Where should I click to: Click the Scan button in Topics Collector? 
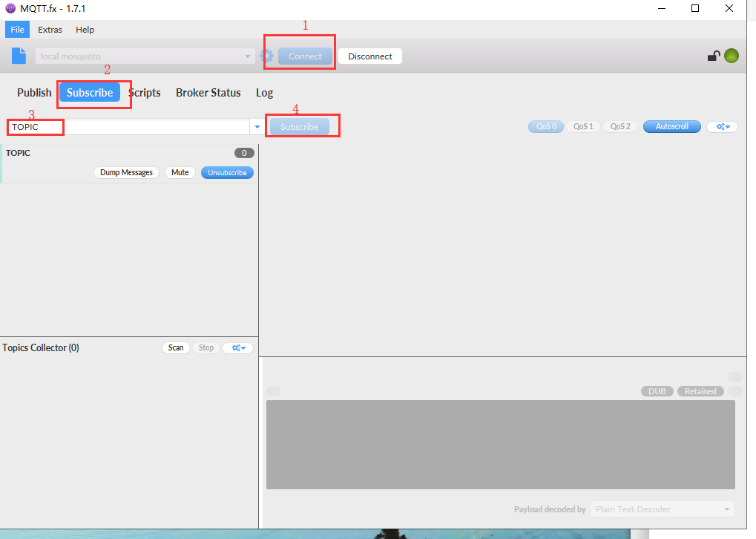click(x=175, y=347)
